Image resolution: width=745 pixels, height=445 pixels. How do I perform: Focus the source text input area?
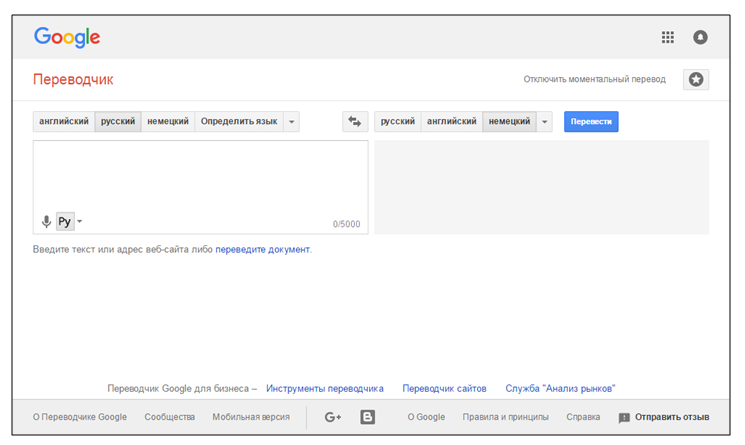pyautogui.click(x=201, y=187)
